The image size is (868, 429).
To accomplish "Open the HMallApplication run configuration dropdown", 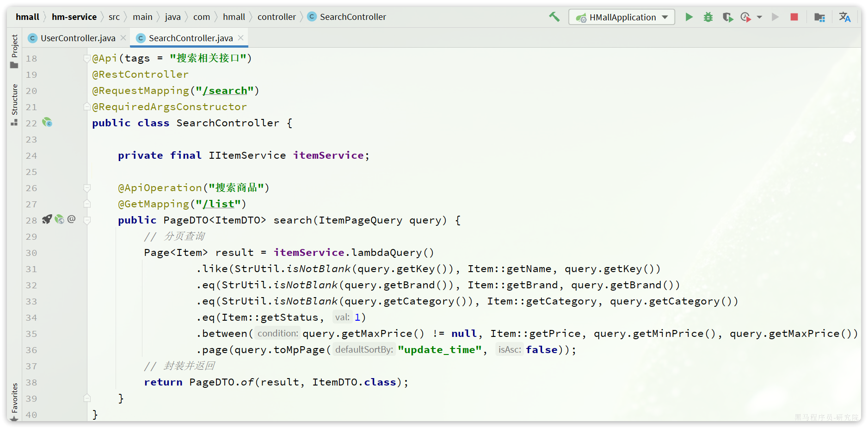I will coord(622,17).
